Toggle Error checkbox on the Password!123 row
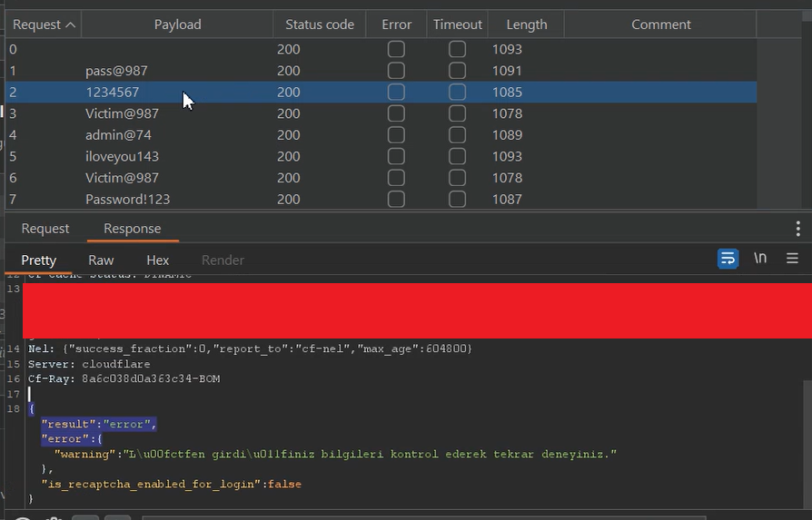812x520 pixels. (x=396, y=199)
